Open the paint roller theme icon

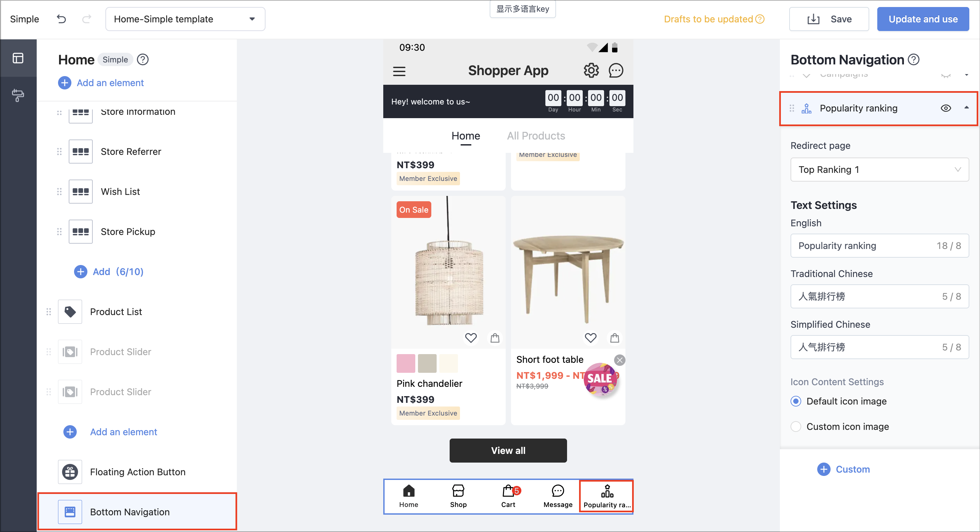point(18,95)
